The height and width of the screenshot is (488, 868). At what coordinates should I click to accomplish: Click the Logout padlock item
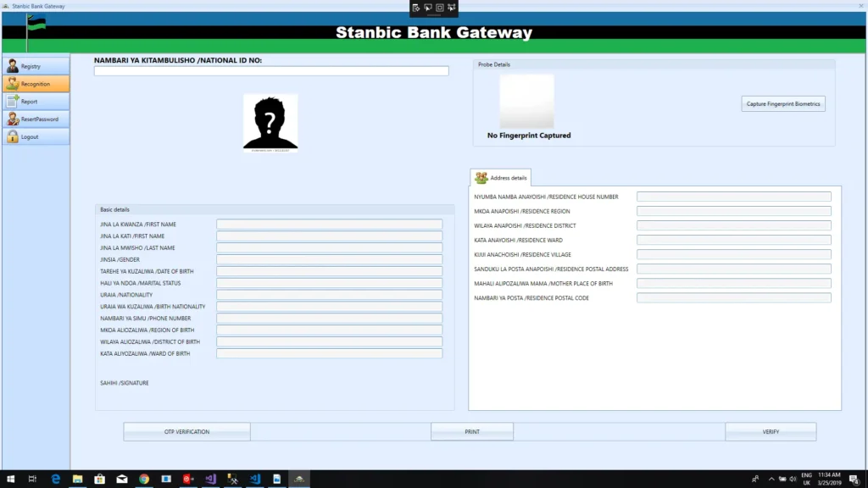point(36,137)
